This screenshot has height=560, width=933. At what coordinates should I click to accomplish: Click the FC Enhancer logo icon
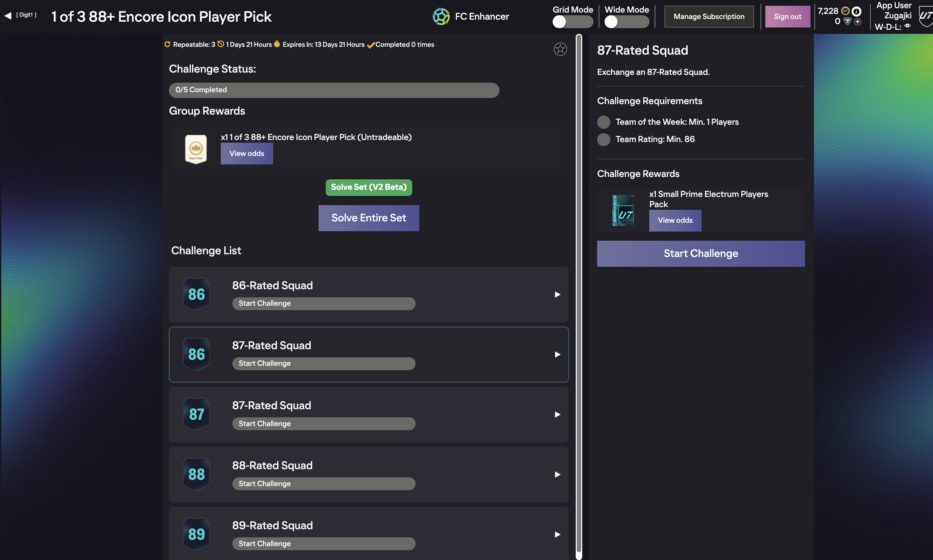(x=441, y=16)
